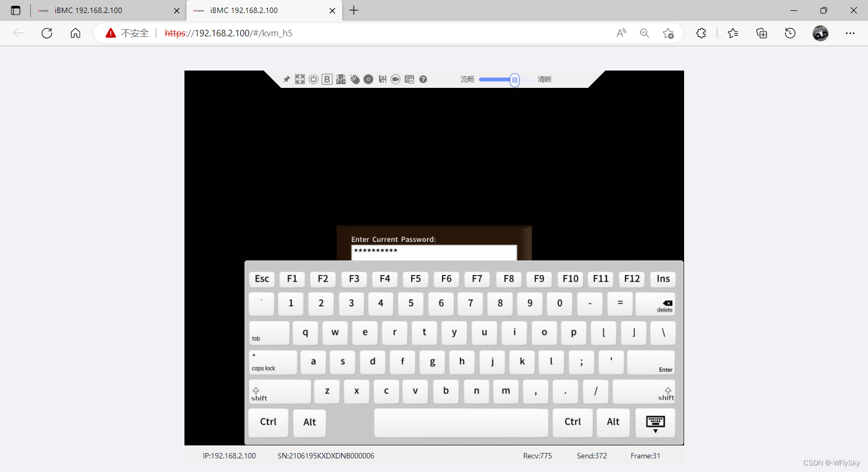Tap the Ins virtual key
This screenshot has width=868, height=472.
click(x=663, y=279)
